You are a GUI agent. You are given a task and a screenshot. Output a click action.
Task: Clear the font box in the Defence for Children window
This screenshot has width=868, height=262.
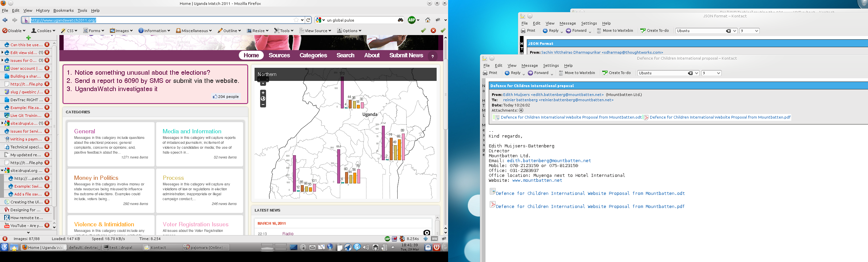(x=690, y=73)
